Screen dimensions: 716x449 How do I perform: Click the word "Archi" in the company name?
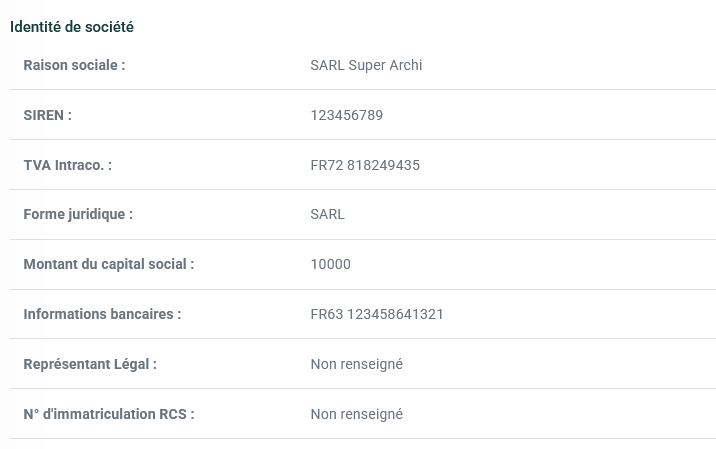pyautogui.click(x=404, y=65)
